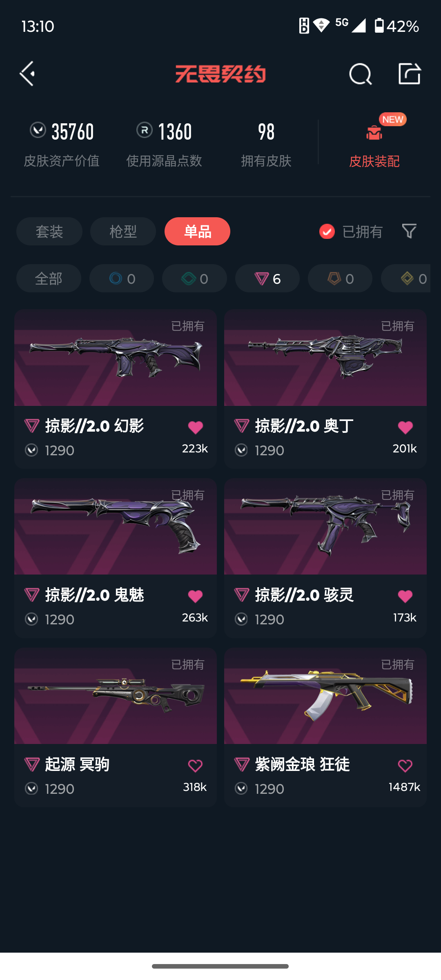Switch to the 套装 tab
This screenshot has width=441, height=980.
point(49,232)
